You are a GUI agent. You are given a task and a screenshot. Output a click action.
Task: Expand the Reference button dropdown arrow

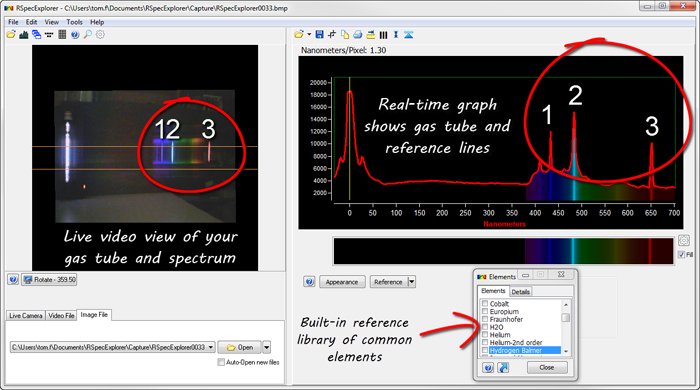[x=412, y=282]
